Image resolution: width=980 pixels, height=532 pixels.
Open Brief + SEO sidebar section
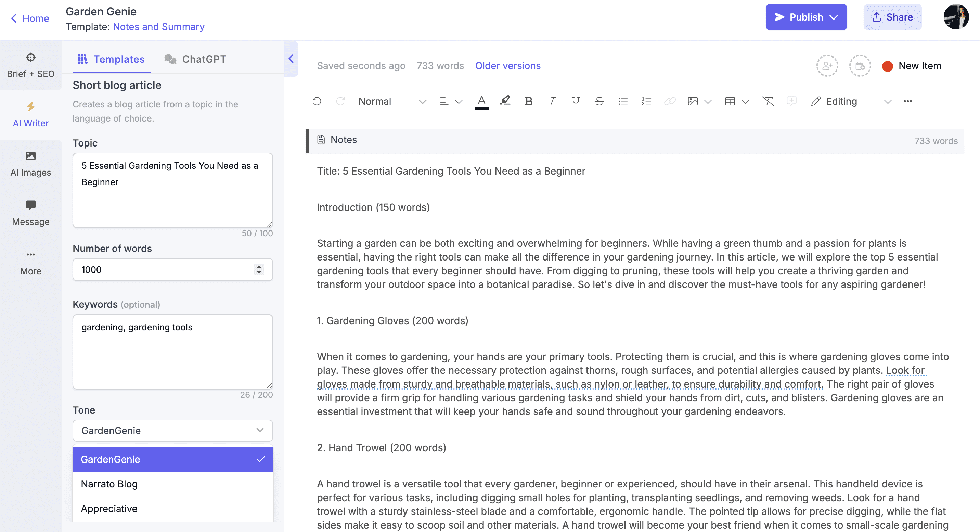tap(30, 65)
